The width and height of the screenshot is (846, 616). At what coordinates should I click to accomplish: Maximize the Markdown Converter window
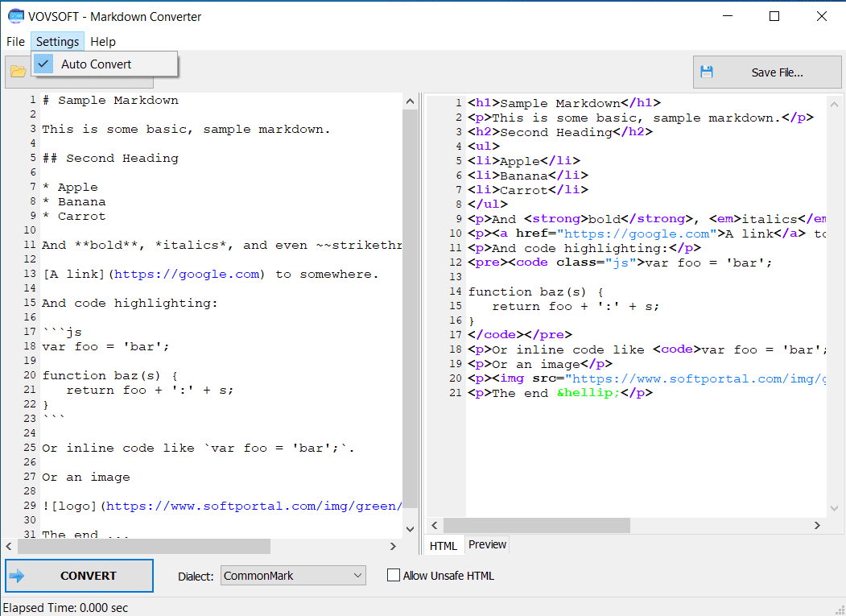(774, 16)
